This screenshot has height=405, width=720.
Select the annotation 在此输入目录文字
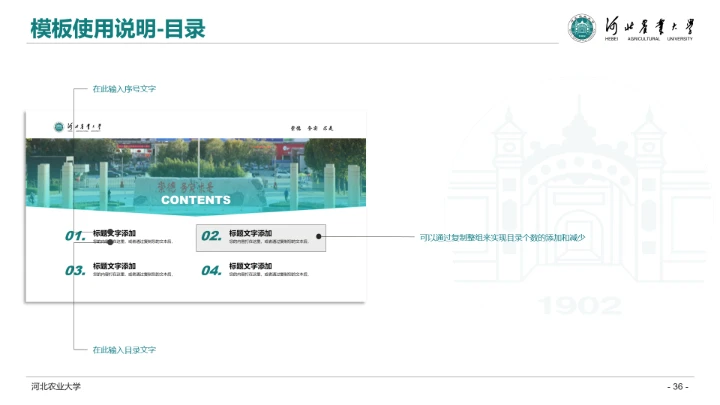click(x=124, y=350)
